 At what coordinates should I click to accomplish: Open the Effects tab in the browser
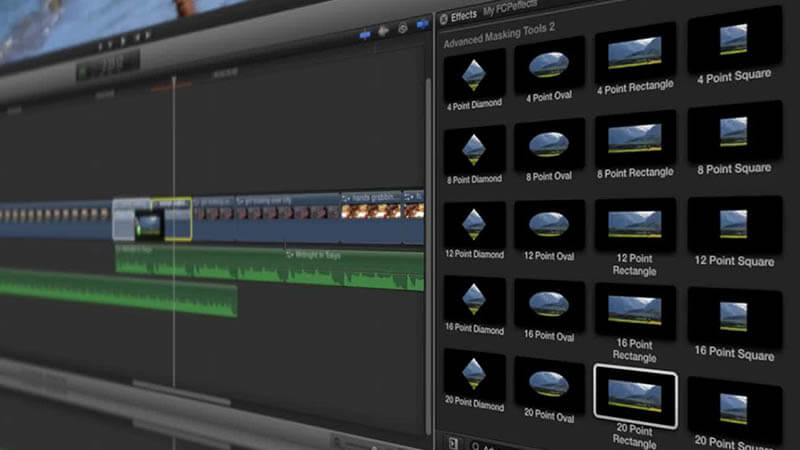click(463, 16)
